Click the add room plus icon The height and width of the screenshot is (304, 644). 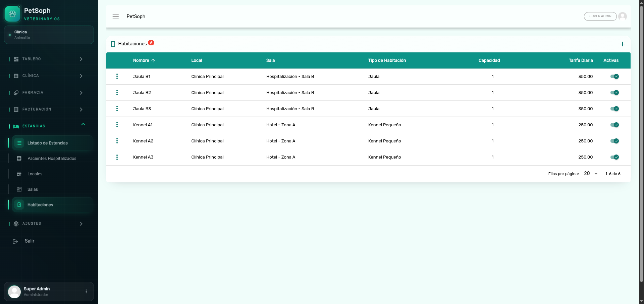click(x=623, y=44)
